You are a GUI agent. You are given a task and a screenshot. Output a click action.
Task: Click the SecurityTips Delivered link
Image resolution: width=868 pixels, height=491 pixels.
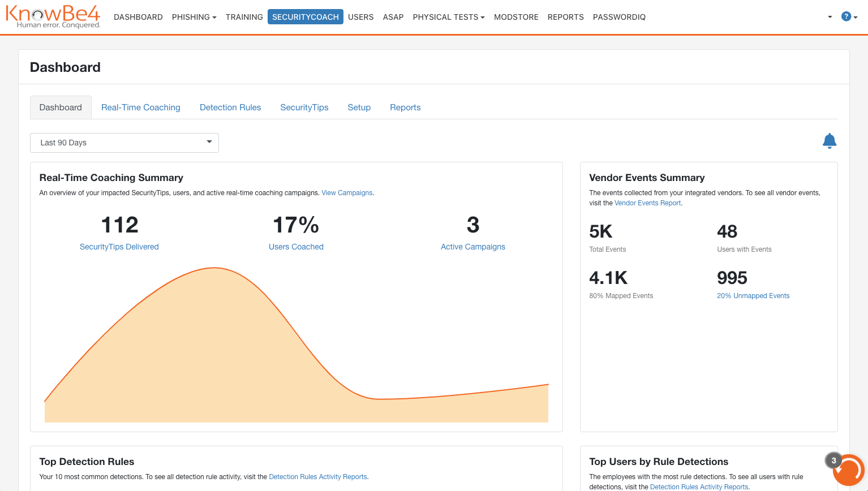(x=119, y=247)
